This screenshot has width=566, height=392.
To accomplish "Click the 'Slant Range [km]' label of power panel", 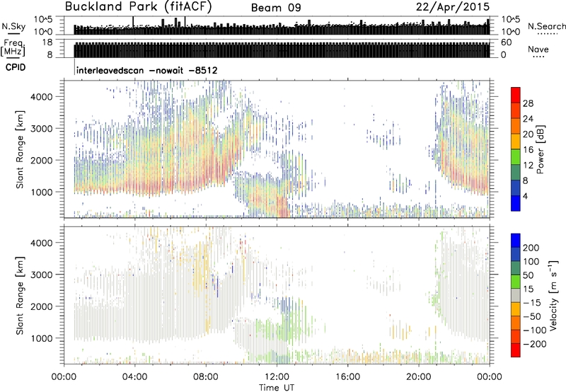I will (x=20, y=149).
